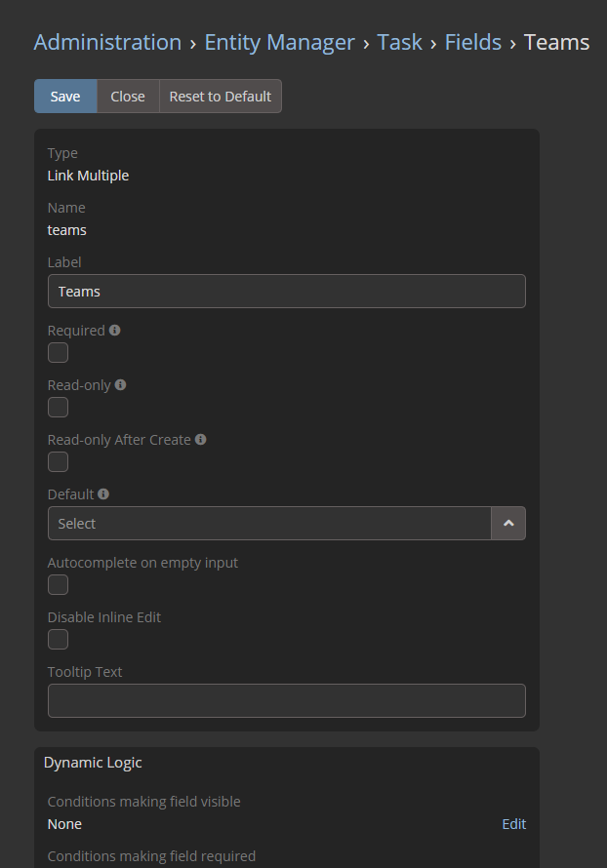Image resolution: width=607 pixels, height=868 pixels.
Task: Click into the Tooltip Text input
Action: tap(287, 701)
